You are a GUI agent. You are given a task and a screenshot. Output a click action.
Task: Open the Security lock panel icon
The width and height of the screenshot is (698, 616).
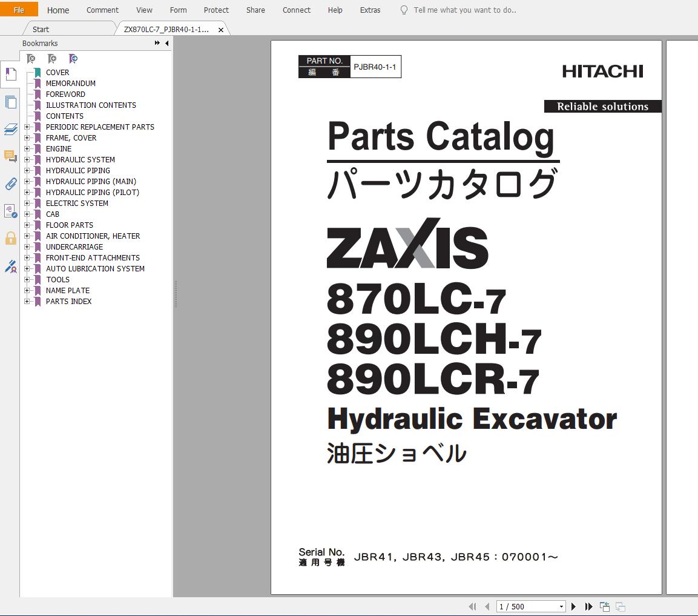tap(11, 238)
